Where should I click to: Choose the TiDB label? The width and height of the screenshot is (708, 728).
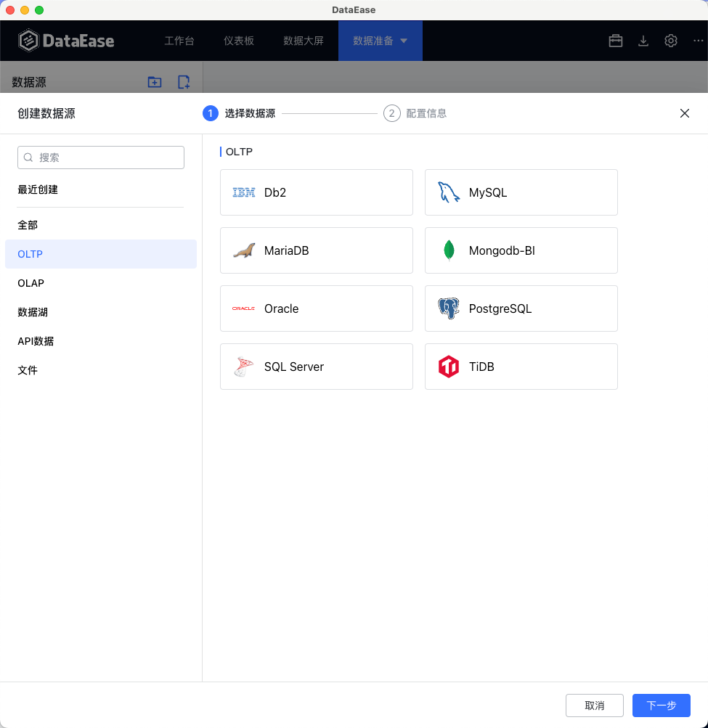(x=481, y=367)
